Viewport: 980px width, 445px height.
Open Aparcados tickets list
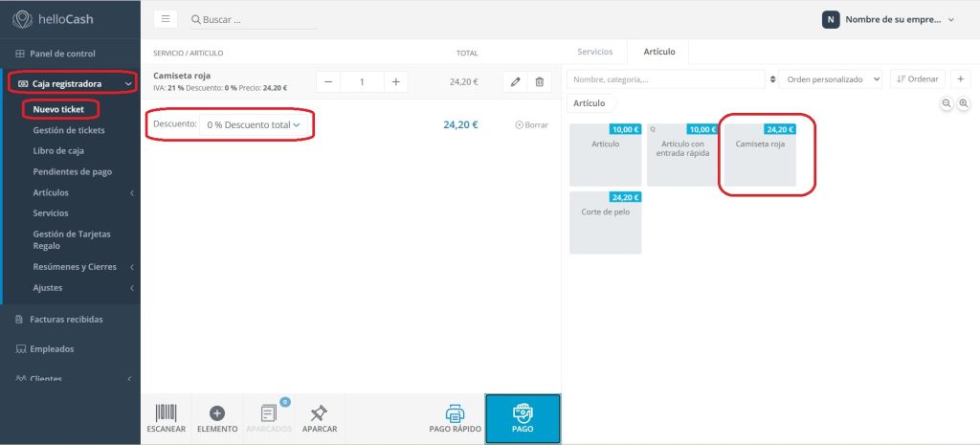pyautogui.click(x=269, y=419)
